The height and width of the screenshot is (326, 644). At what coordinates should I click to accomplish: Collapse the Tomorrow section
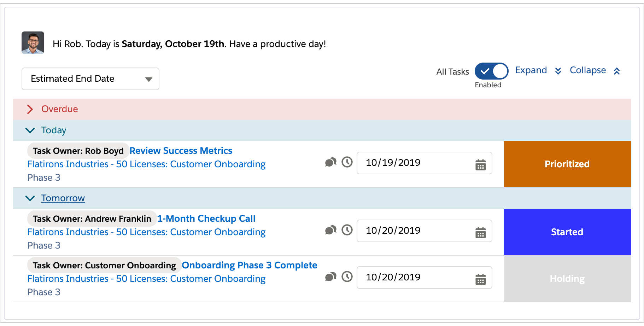[30, 198]
